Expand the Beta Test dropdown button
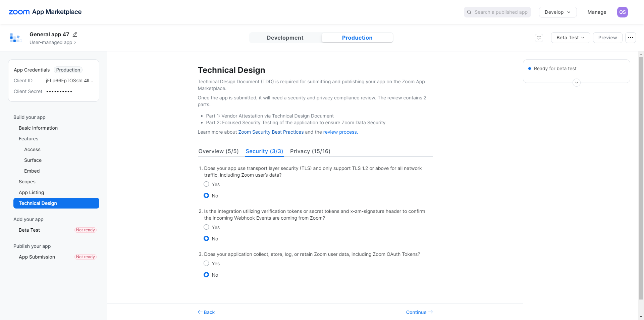The width and height of the screenshot is (644, 320). (x=570, y=38)
